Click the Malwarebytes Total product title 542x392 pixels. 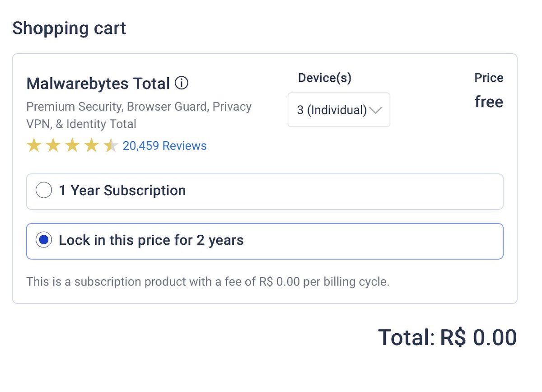pyautogui.click(x=98, y=84)
